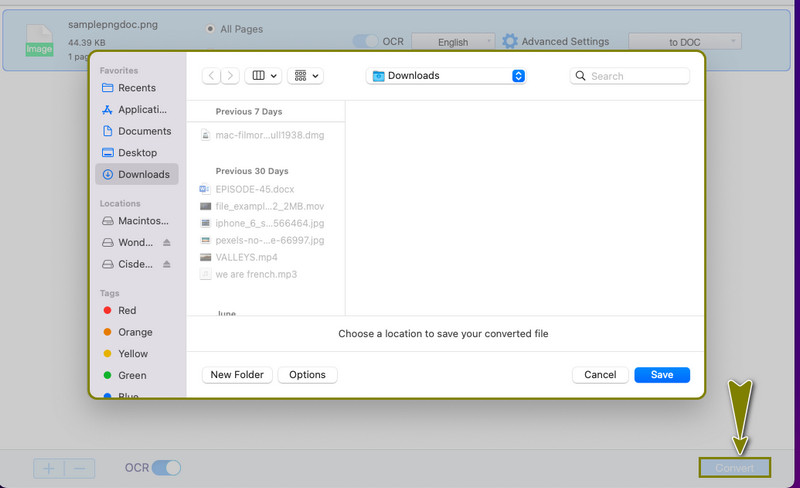The width and height of the screenshot is (800, 488).
Task: Click the Advanced Settings gear icon
Action: (x=510, y=41)
